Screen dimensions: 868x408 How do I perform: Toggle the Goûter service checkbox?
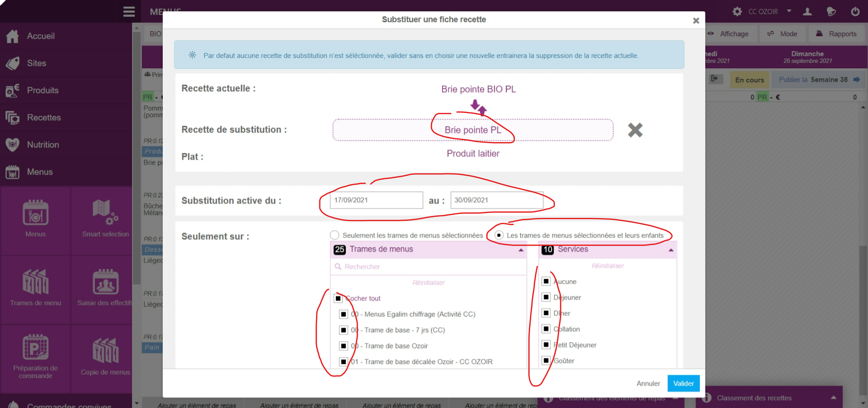point(546,361)
